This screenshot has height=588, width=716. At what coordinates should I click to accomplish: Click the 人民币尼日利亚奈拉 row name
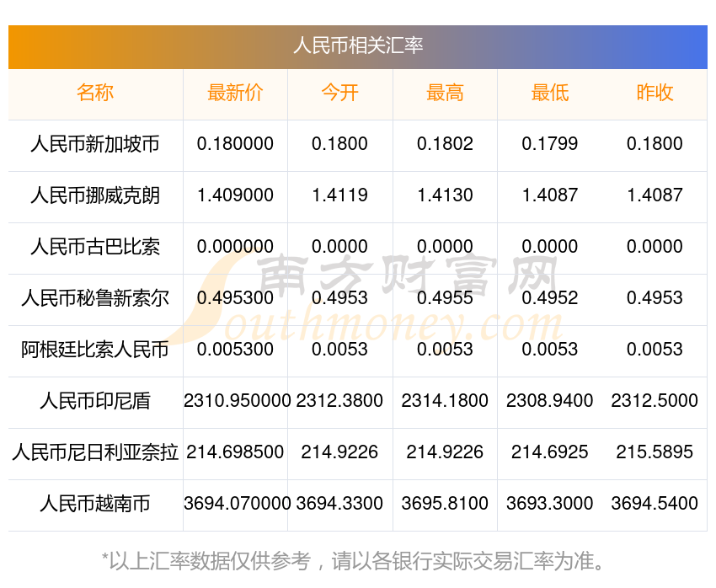[x=95, y=452]
